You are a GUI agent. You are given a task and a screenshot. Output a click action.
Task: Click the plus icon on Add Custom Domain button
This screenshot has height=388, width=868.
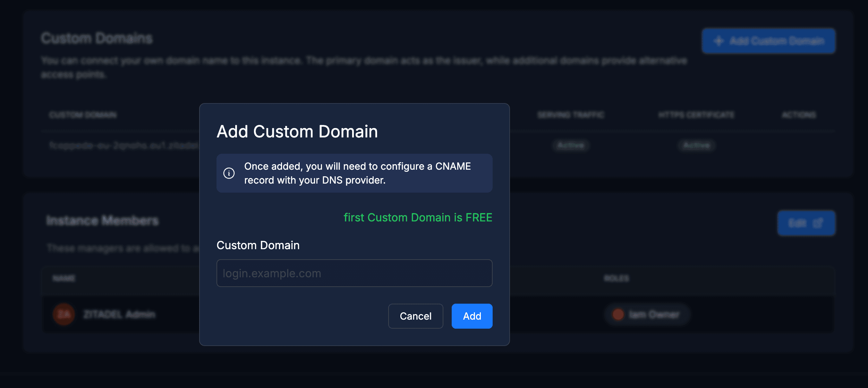[719, 41]
